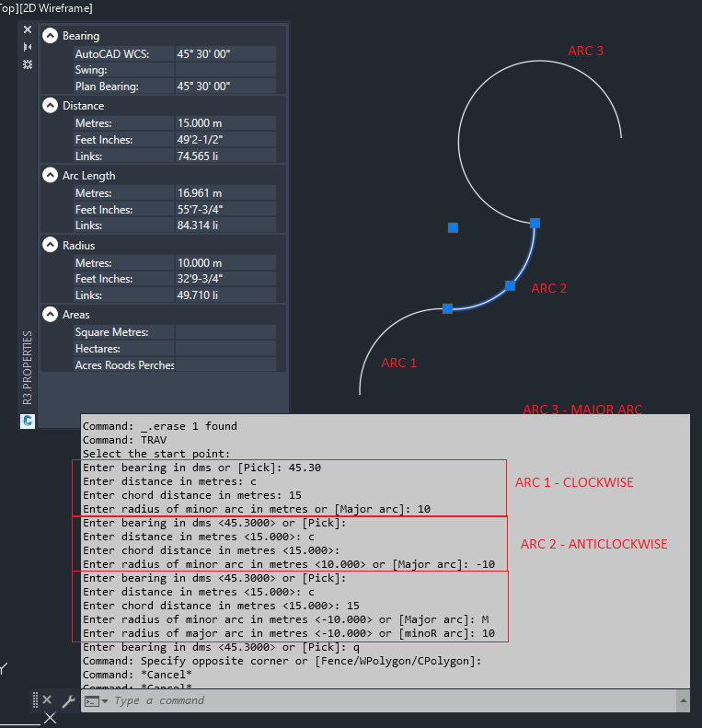Grab the command line drag handle

[x=35, y=699]
